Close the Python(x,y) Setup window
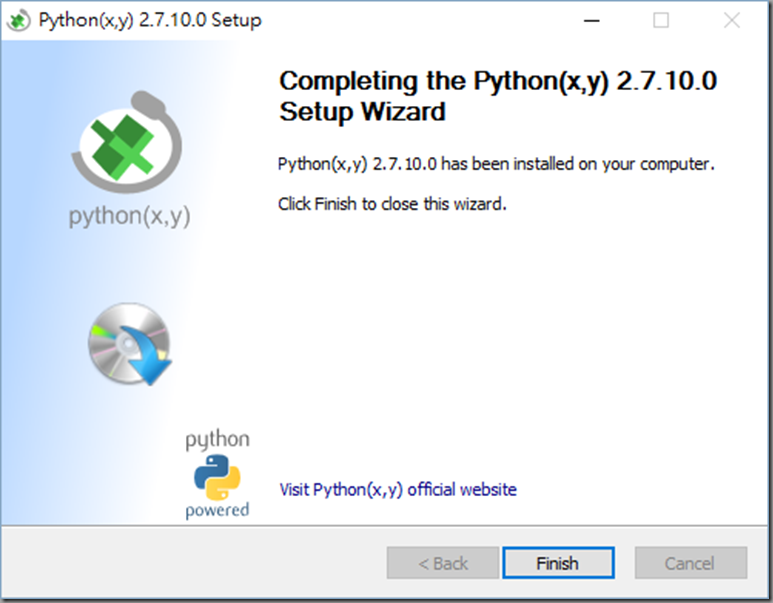This screenshot has width=773, height=603. 732,21
